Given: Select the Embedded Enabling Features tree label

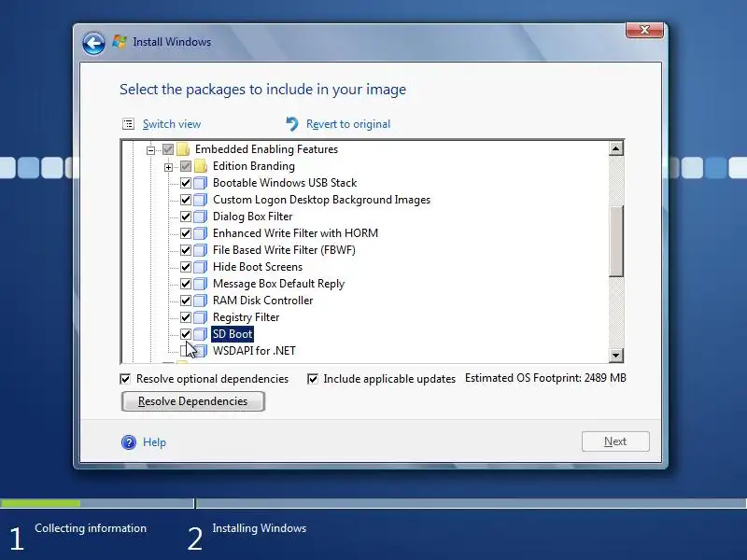Looking at the screenshot, I should [x=266, y=149].
